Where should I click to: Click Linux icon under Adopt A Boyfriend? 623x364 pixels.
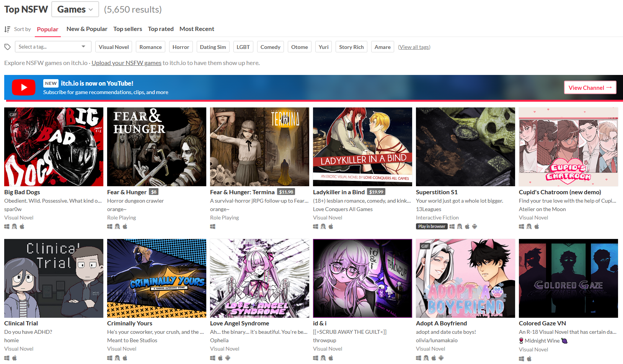[426, 358]
